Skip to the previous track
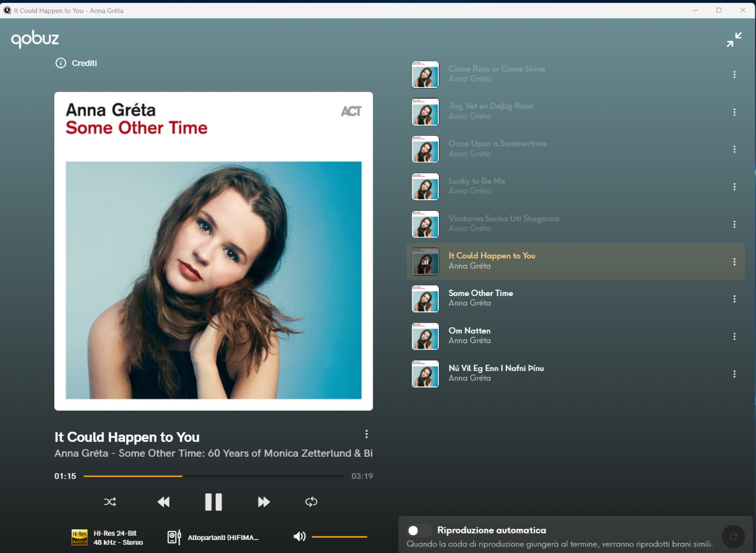Screen dimensions: 756x553 point(164,502)
